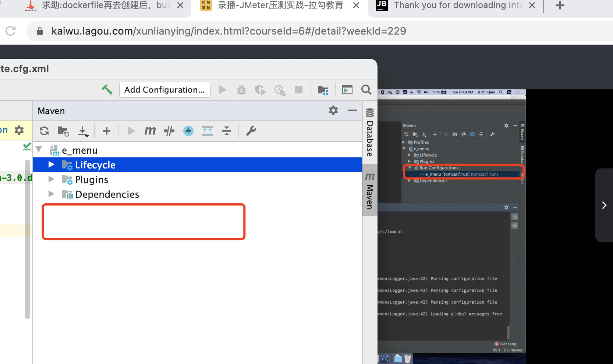
Task: Expand the Lifecycle tree node
Action: 52,165
